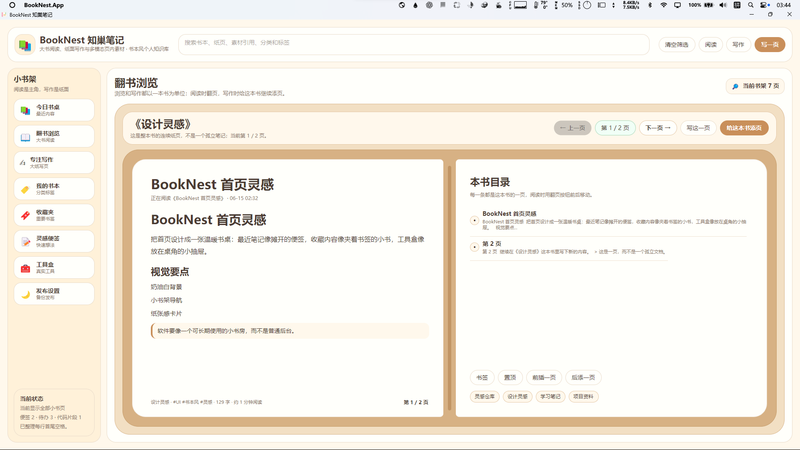Click the 当前状态 panel in the sidebar
The height and width of the screenshot is (450, 800).
[x=54, y=412]
